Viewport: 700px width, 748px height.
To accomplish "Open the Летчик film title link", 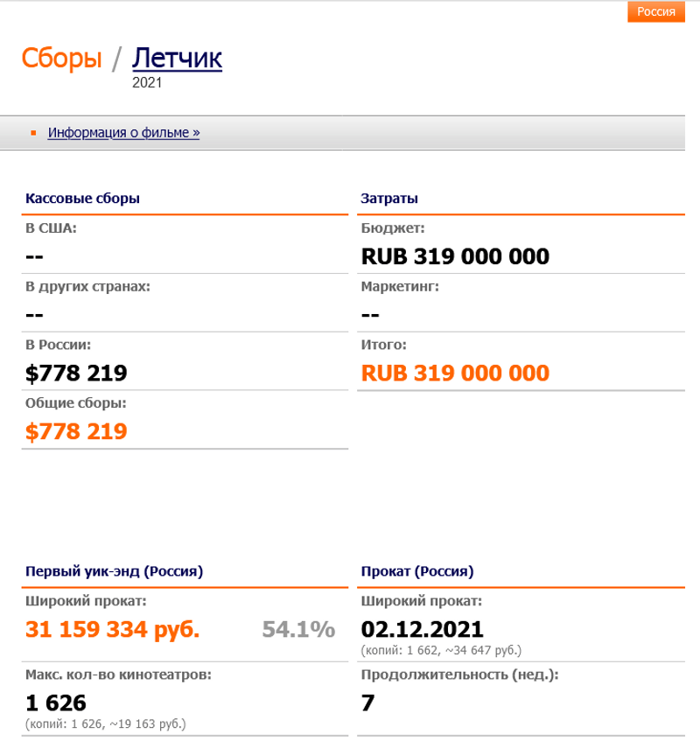I will point(177,58).
